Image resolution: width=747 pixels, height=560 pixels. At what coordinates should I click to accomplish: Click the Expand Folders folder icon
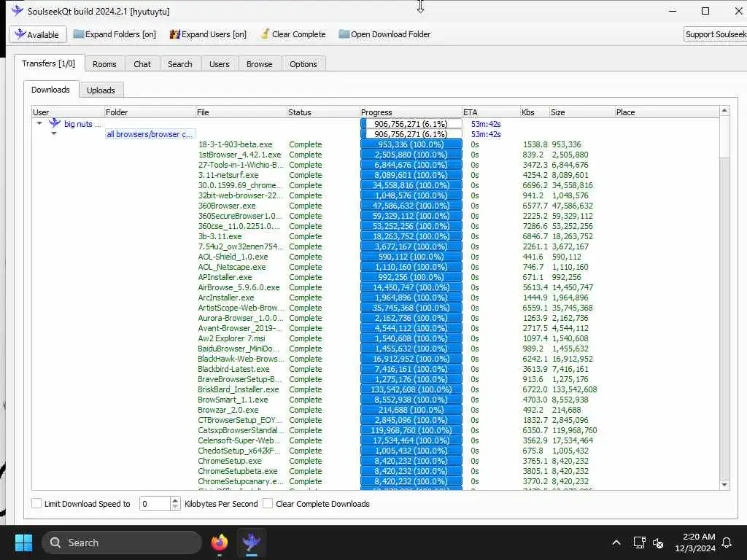[79, 34]
